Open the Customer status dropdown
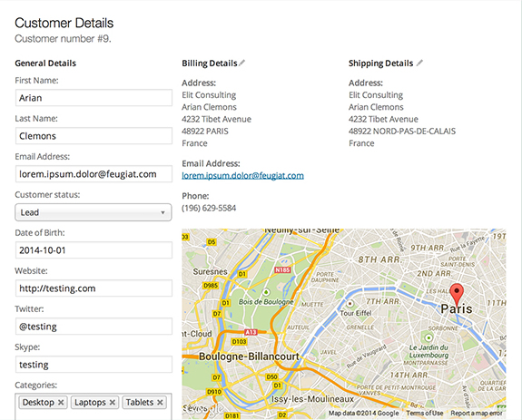This screenshot has width=522, height=420. 94,212
